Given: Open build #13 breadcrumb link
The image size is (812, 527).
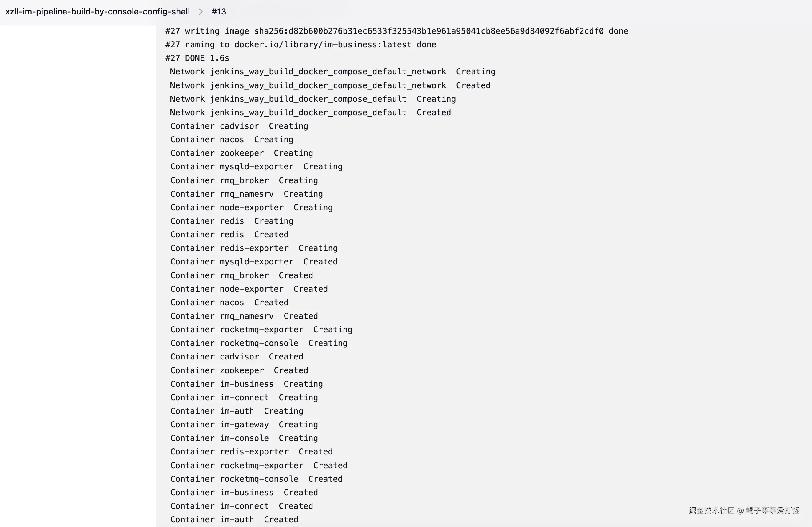Looking at the screenshot, I should [x=219, y=12].
